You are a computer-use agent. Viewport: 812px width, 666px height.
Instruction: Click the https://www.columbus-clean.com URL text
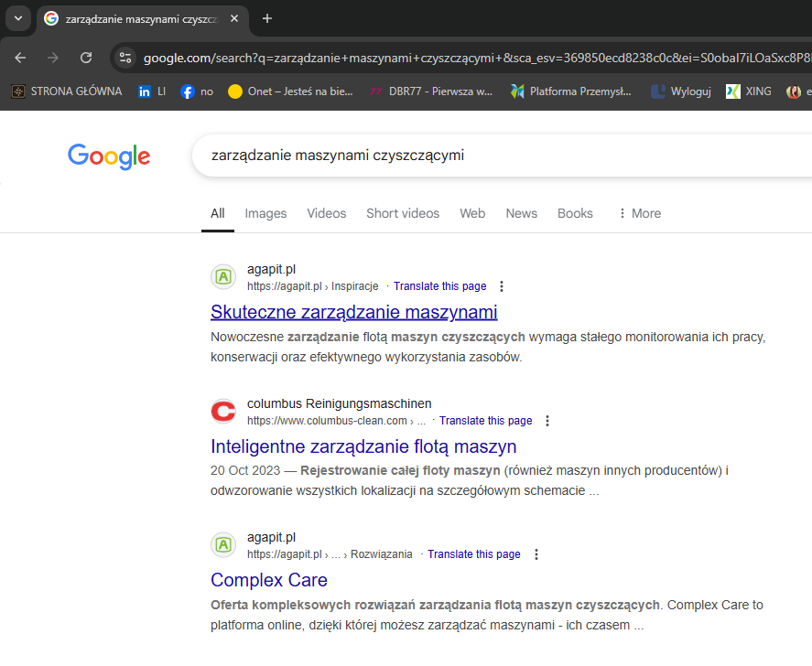click(x=336, y=421)
